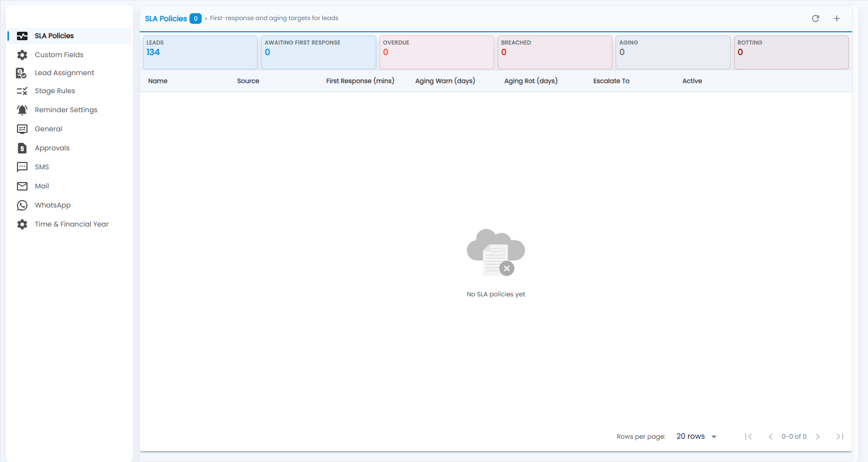The width and height of the screenshot is (868, 462).
Task: Click the Escalate To column header
Action: click(611, 81)
